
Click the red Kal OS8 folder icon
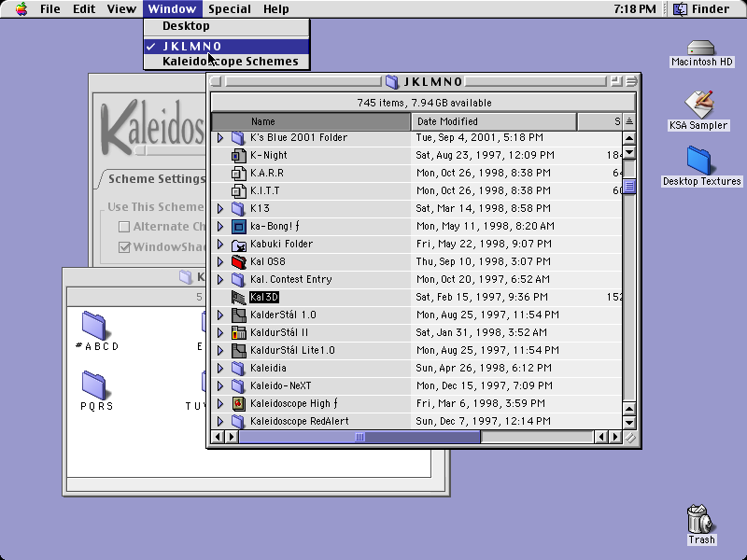click(238, 261)
